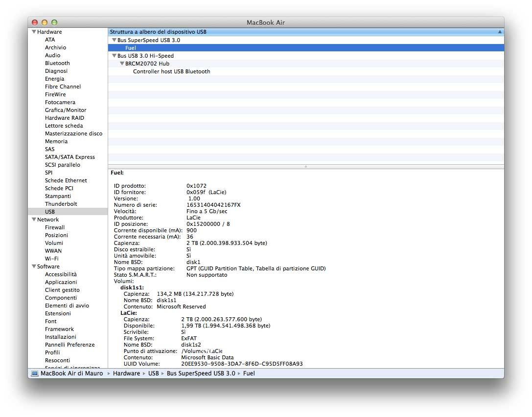Viewport: 532px width, 417px height.
Task: Click the MacBook Air computer icon in path bar
Action: coord(34,373)
